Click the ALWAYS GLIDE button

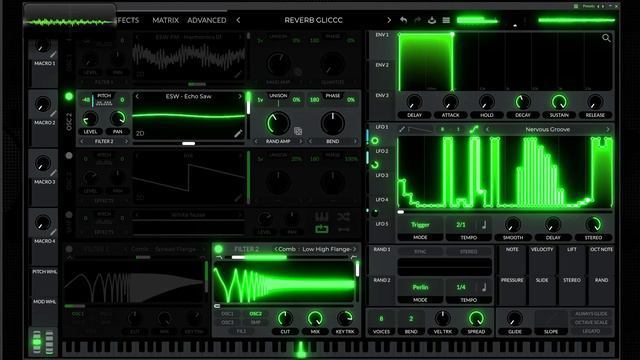(591, 314)
